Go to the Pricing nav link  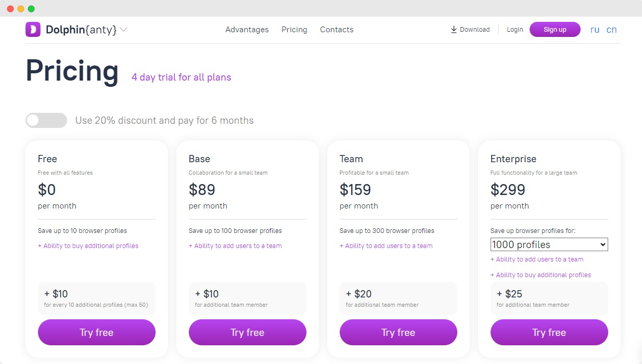(x=294, y=30)
